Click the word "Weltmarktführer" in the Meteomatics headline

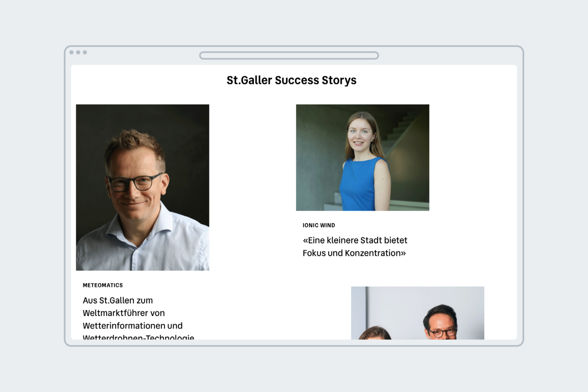tap(124, 313)
